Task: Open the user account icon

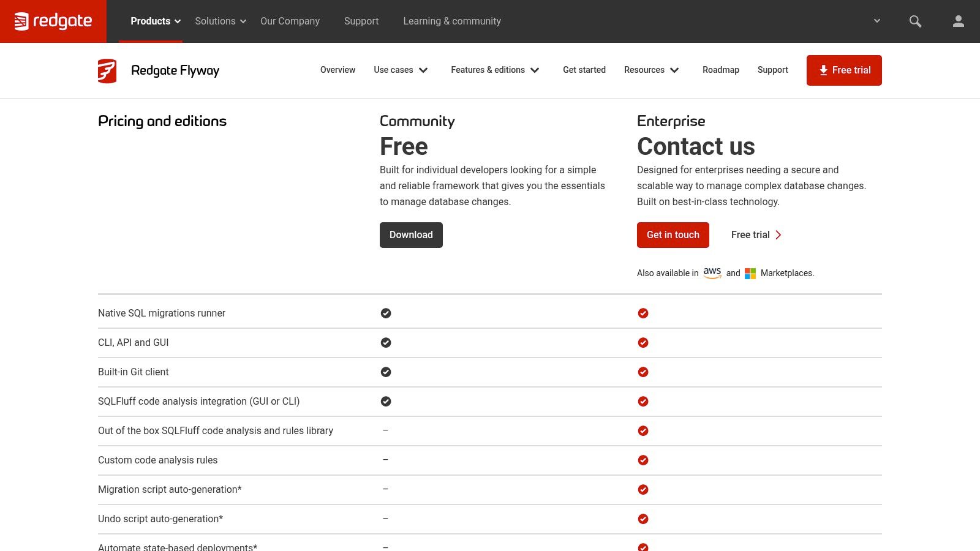Action: pyautogui.click(x=959, y=21)
